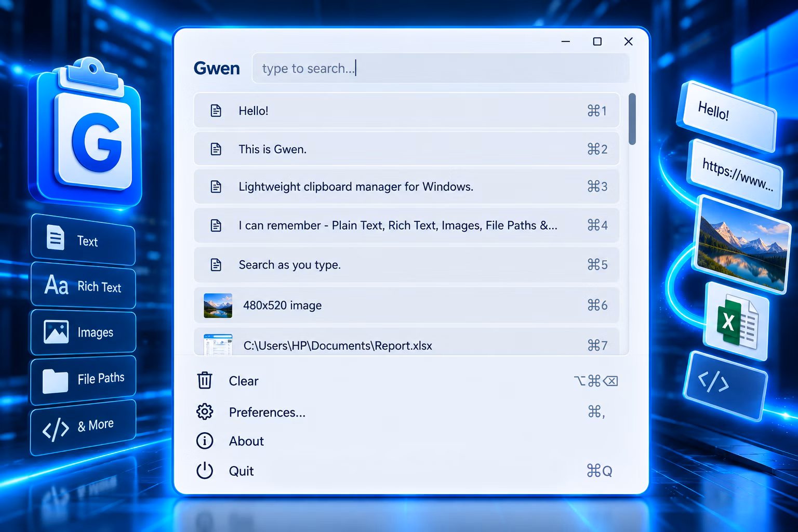Click the code brackets icon on & More card
798x532 pixels.
(x=56, y=429)
